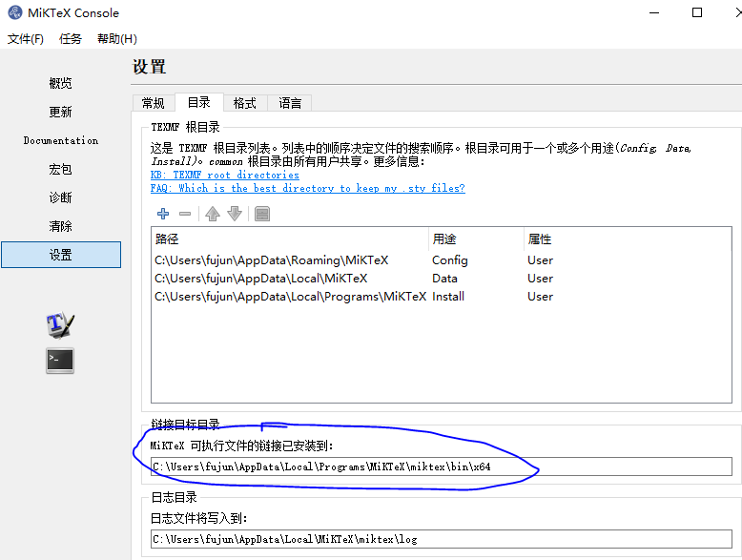Viewport: 742px width, 560px height.
Task: Click the open directory icon in the toolbar
Action: click(262, 214)
